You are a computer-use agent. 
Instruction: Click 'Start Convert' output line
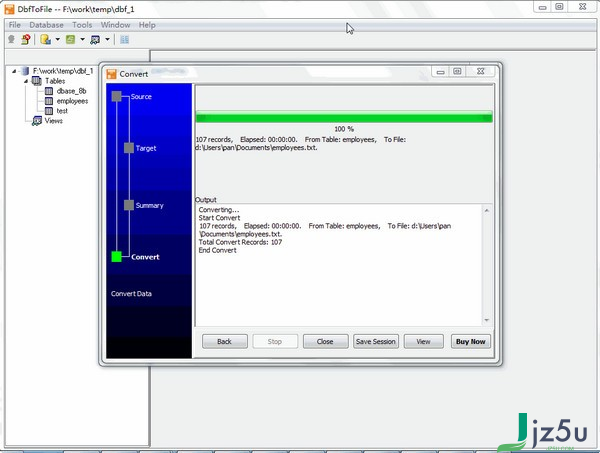219,218
